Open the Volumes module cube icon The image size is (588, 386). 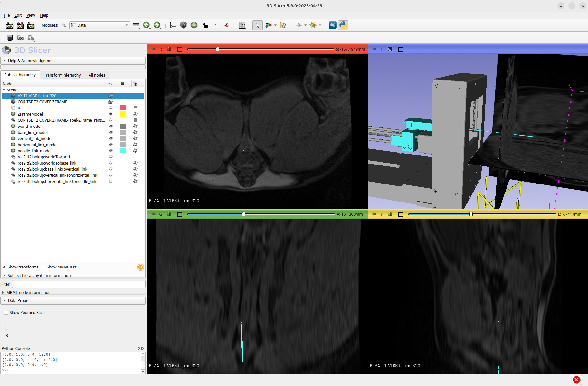184,25
